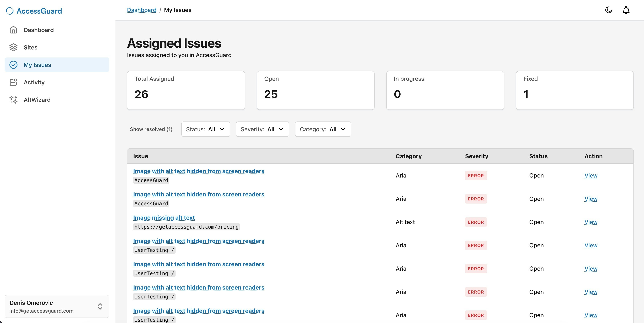The height and width of the screenshot is (323, 644).
Task: Launch AltWizard via the sparkles icon
Action: (13, 100)
